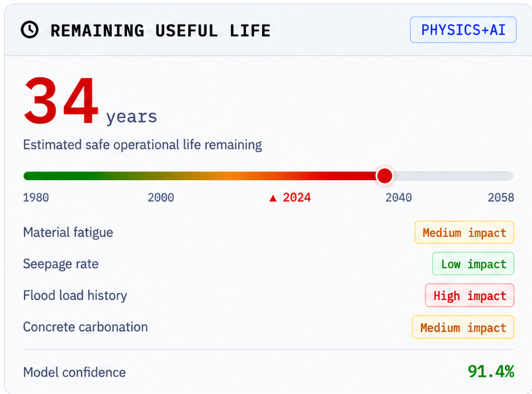Select the Seepage rate row label
The width and height of the screenshot is (532, 394).
tap(61, 264)
